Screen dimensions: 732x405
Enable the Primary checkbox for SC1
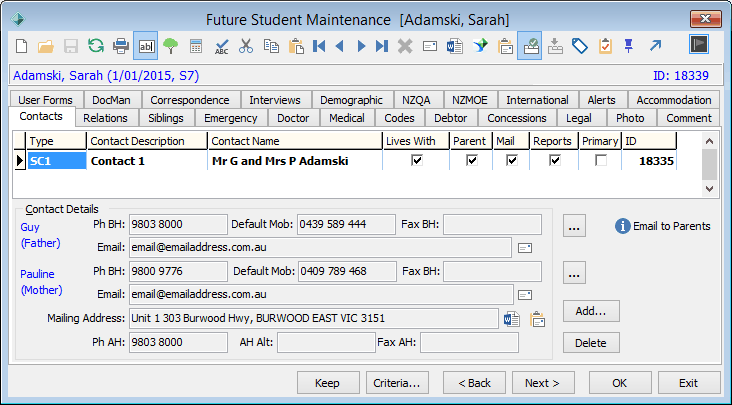pyautogui.click(x=601, y=161)
